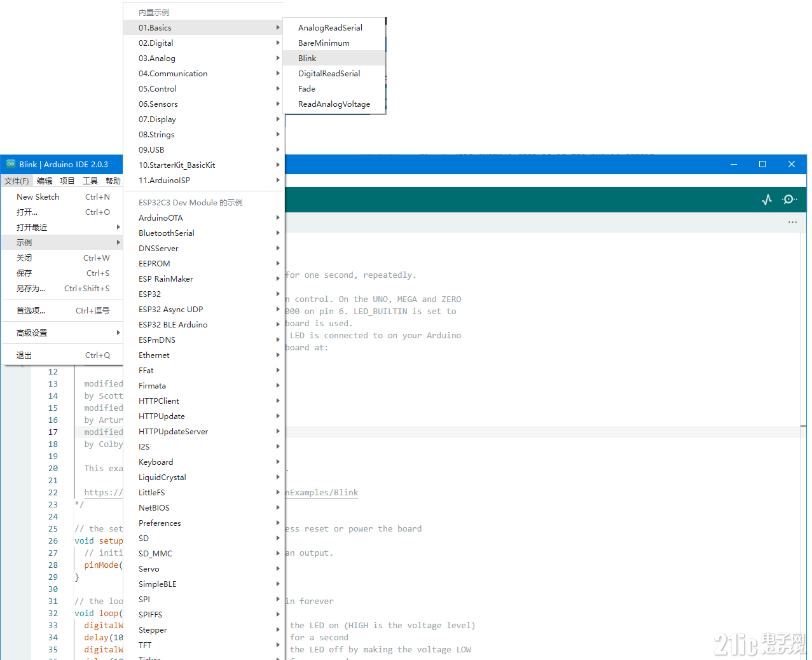Follow the Examples/Blink link in code
Viewport: 812px width, 660px height.
tap(322, 493)
